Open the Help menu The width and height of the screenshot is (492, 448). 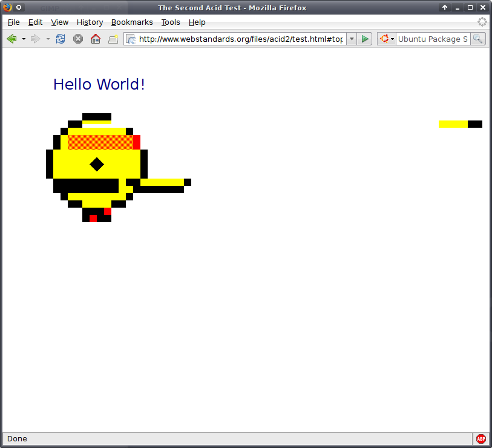[197, 22]
